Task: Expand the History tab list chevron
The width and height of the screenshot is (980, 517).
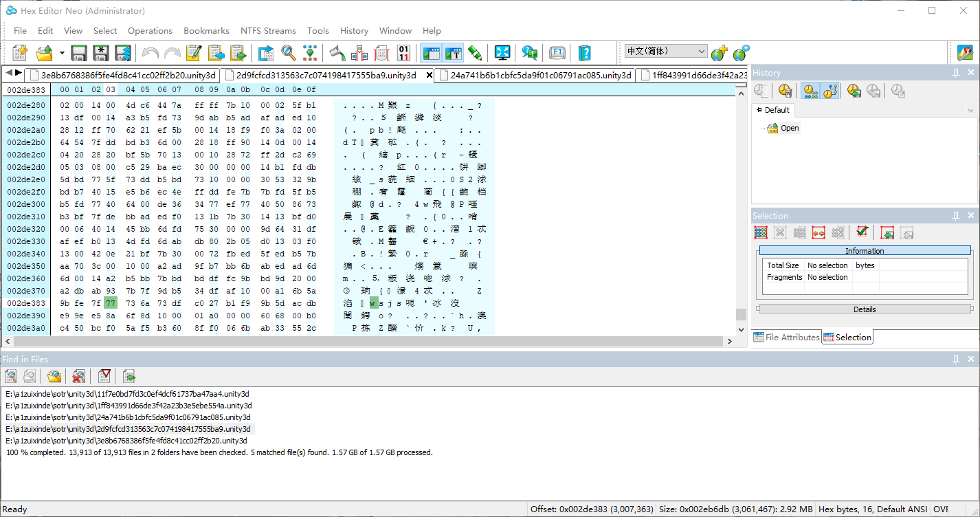Action: pos(970,110)
